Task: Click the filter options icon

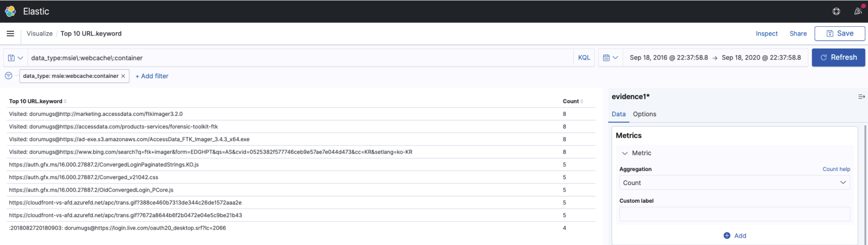Action: pos(9,76)
